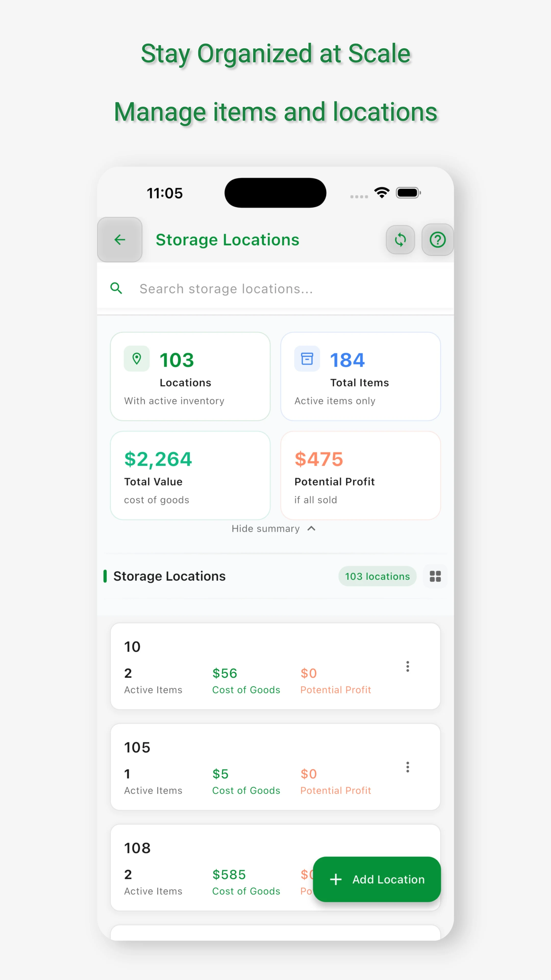The height and width of the screenshot is (980, 551).
Task: Open location 10 card
Action: (x=275, y=666)
